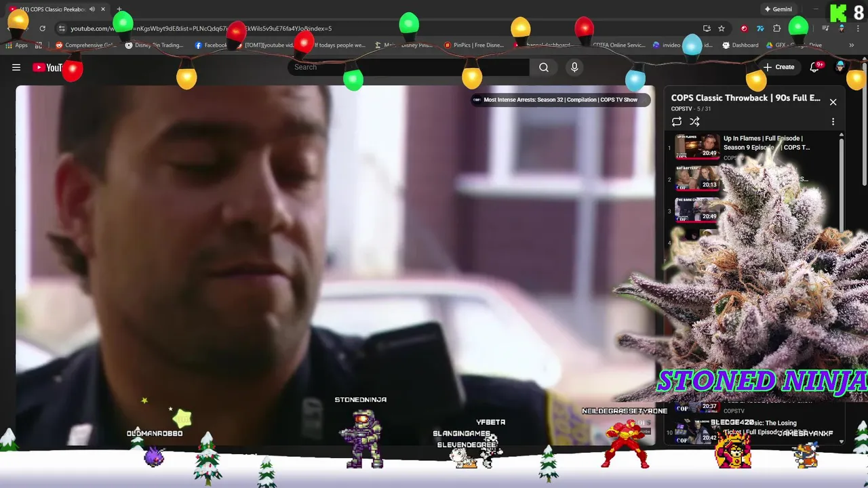Click the blue 7TV extension icon
Viewport: 868px width, 488px height.
click(760, 28)
